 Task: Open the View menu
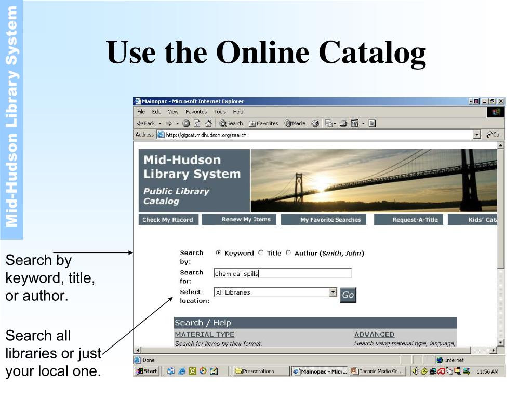[x=173, y=112]
